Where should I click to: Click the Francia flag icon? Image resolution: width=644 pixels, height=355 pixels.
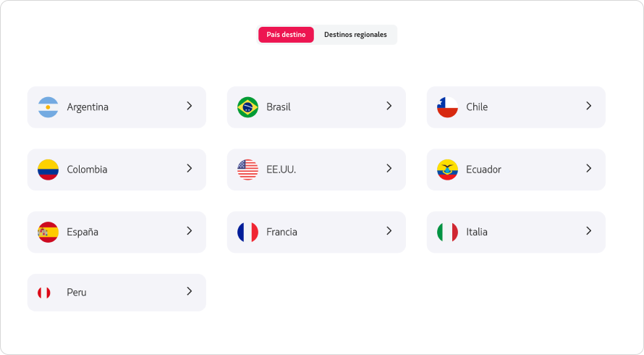tap(247, 232)
